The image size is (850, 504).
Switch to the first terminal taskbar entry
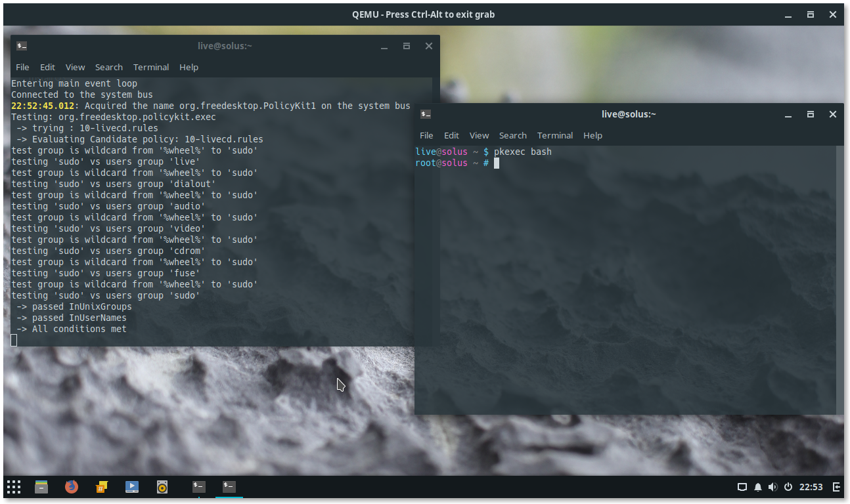pos(199,487)
